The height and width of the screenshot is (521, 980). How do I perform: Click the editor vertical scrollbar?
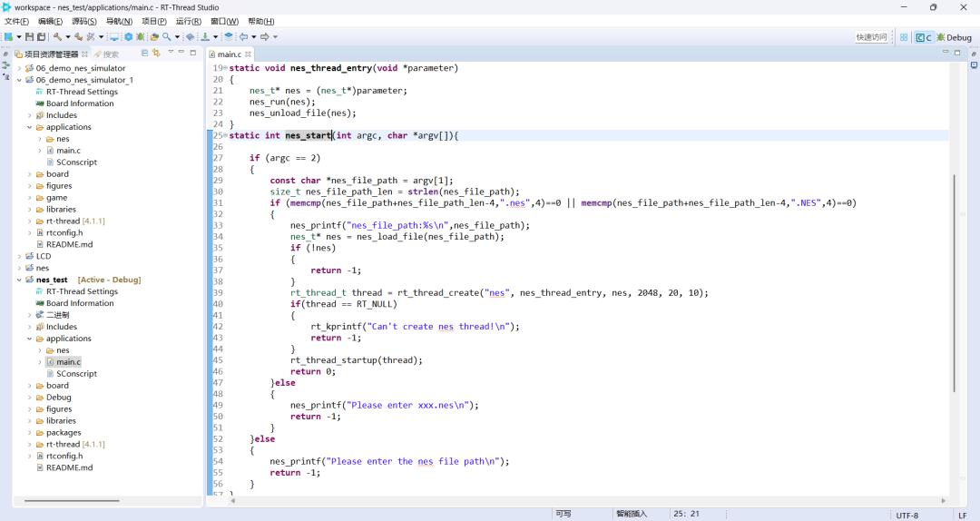954,281
